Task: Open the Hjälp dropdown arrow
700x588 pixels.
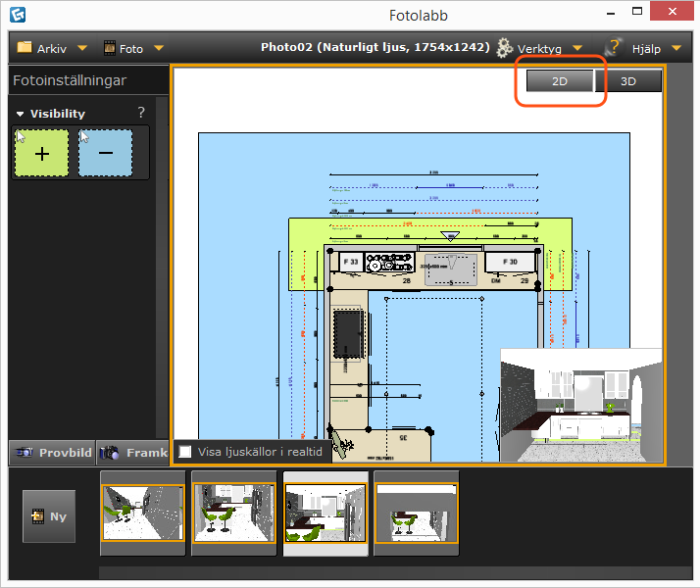Action: point(675,48)
